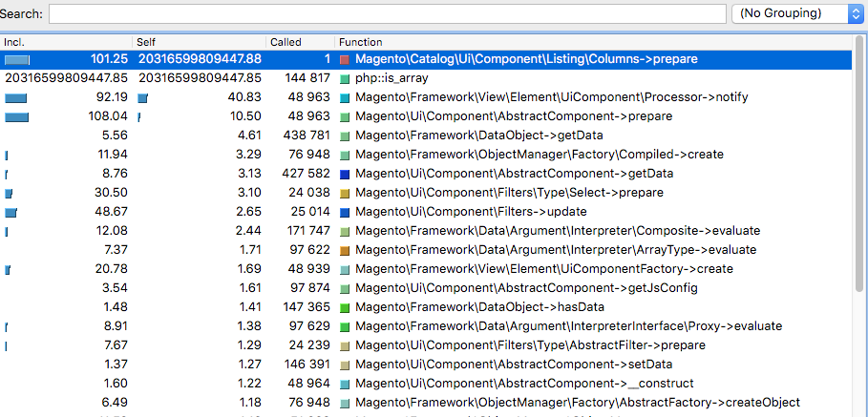Click the color square next to Filters->update
Image resolution: width=868 pixels, height=417 pixels.
tap(346, 212)
